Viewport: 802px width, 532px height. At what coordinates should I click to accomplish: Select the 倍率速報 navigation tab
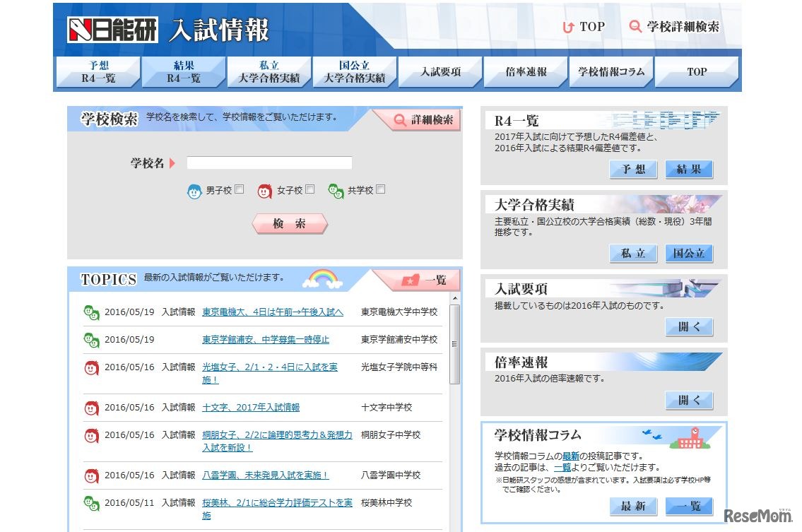pyautogui.click(x=526, y=71)
